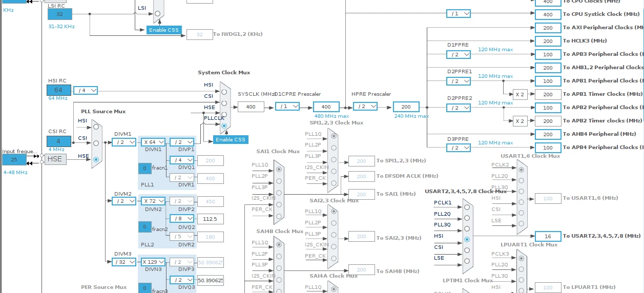Open D1CPRE Prescaler dropdown
This screenshot has width=644, height=293.
287,107
